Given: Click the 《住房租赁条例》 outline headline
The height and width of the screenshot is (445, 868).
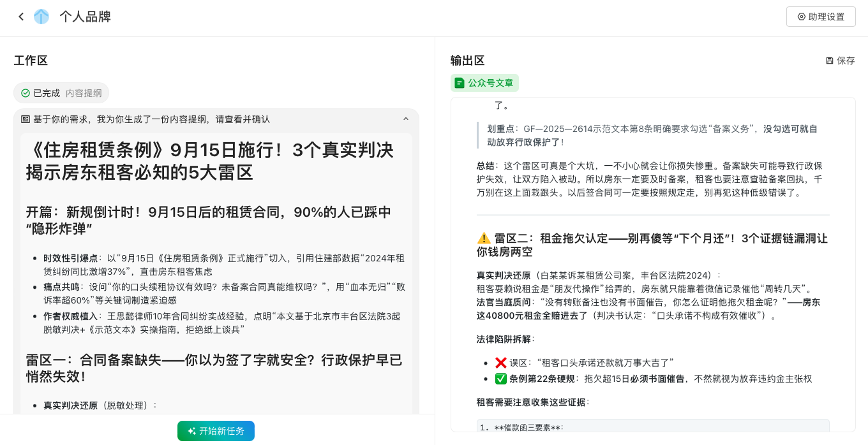Looking at the screenshot, I should click(209, 161).
